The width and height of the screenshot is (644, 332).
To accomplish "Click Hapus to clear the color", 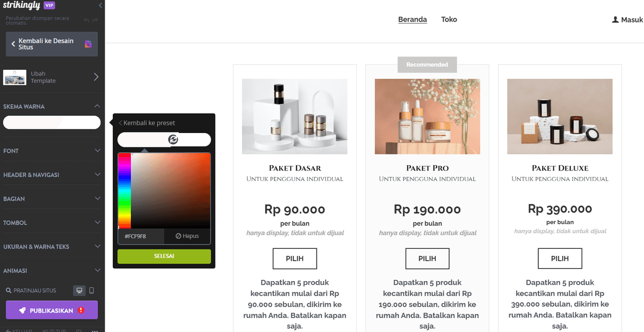I will tap(186, 236).
